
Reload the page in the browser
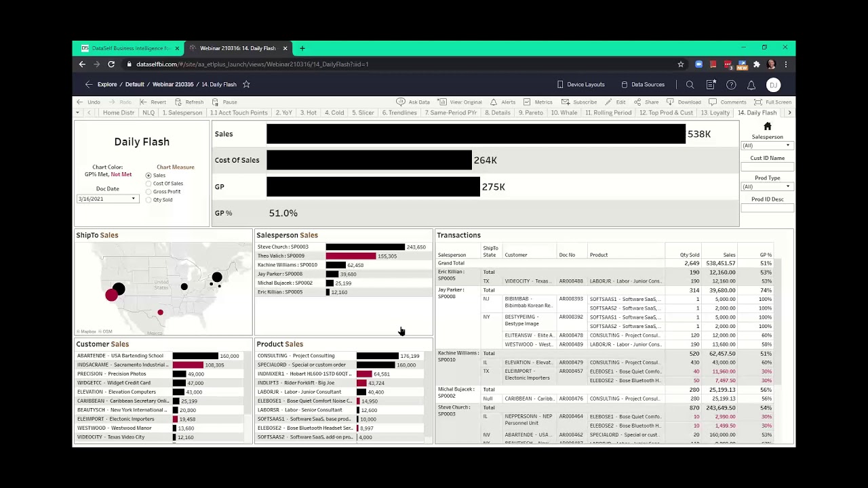(x=111, y=64)
